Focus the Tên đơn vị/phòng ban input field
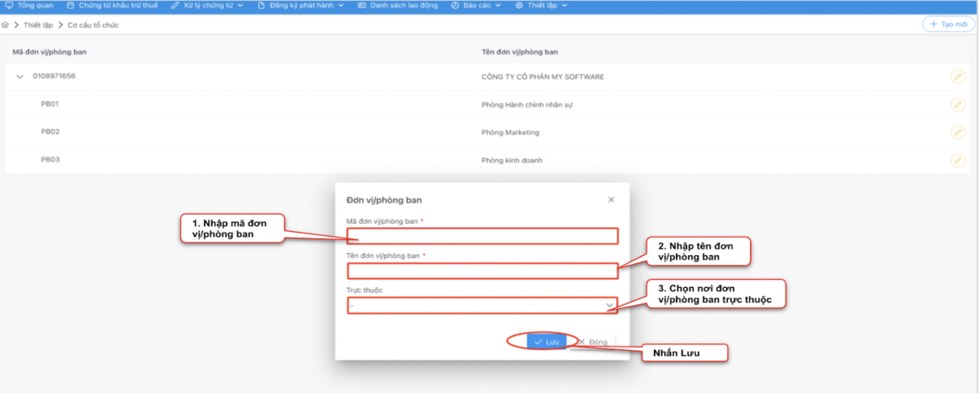The image size is (980, 393). [x=482, y=271]
